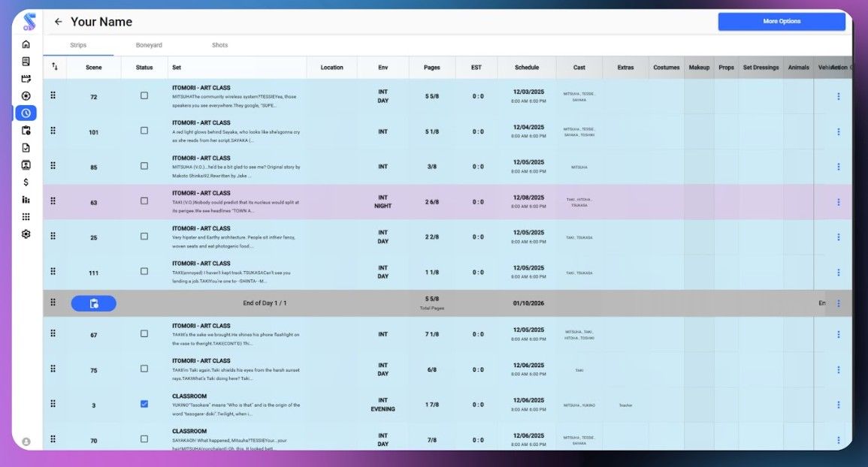Click the More Options button
Viewport: 868px width, 467px height.
pyautogui.click(x=781, y=21)
